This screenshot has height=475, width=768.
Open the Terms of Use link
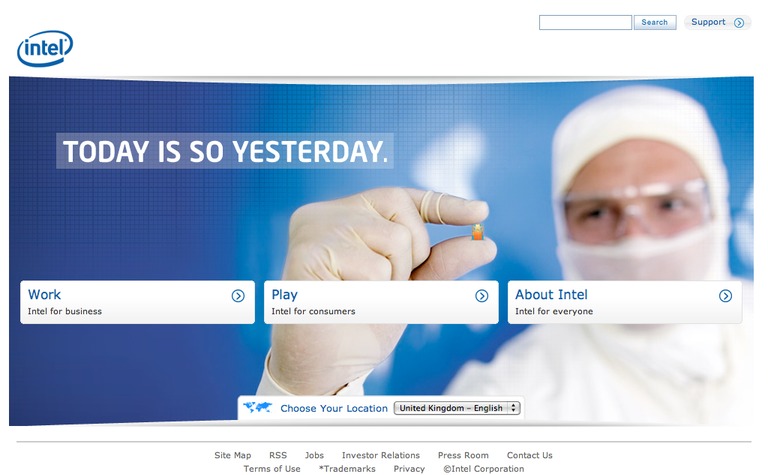pos(272,469)
